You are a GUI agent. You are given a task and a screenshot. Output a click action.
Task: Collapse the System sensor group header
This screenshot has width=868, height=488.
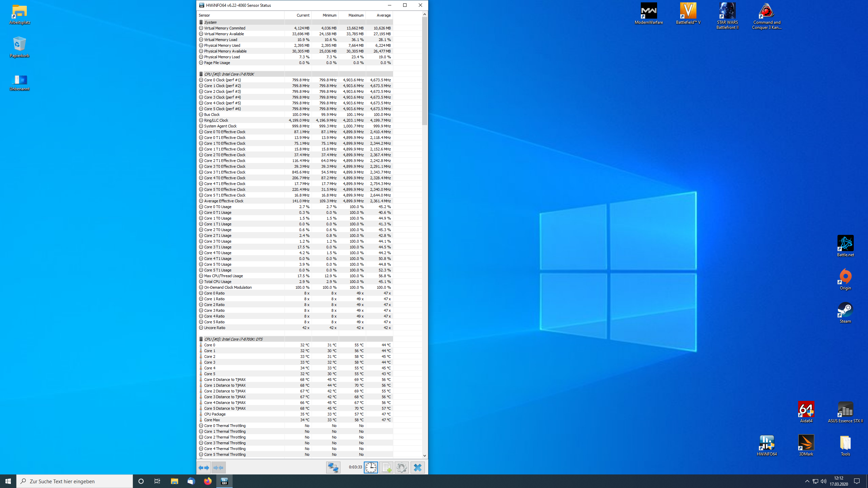tap(210, 22)
